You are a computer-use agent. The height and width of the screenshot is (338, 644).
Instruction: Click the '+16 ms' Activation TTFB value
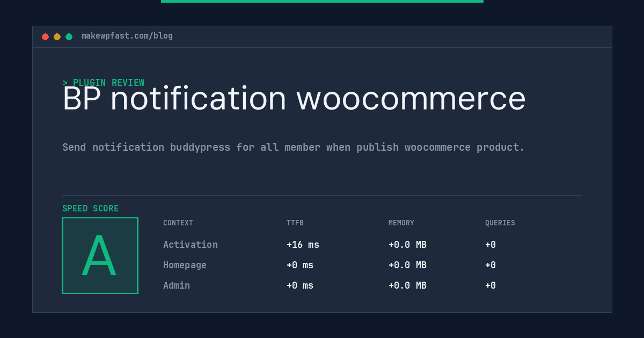coord(303,245)
